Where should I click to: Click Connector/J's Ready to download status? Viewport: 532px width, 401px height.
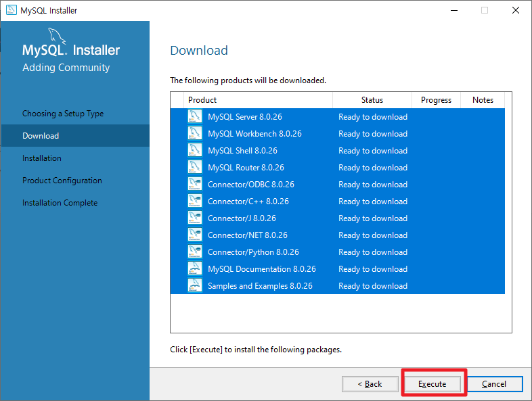(x=373, y=218)
